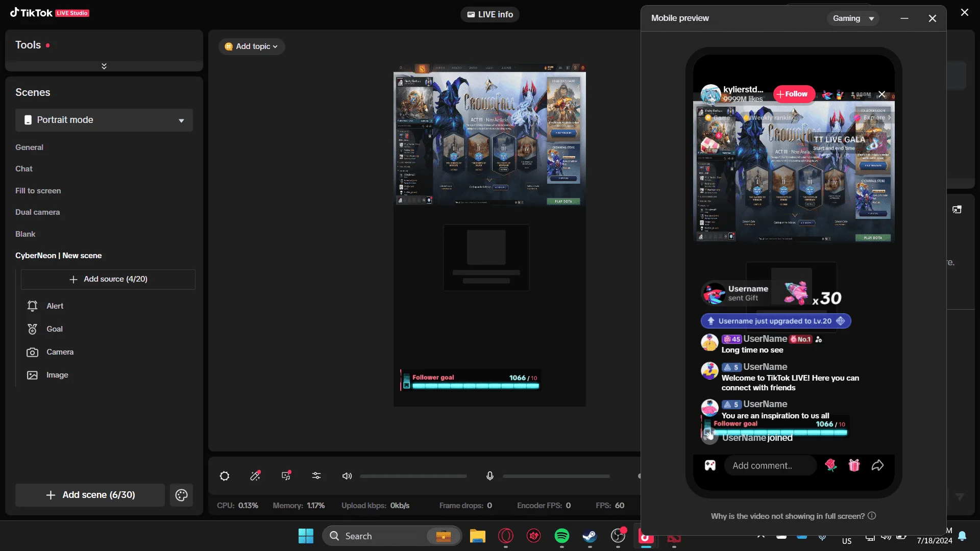Open the screen and music share tool
Screen dimensions: 980x551
pos(286,476)
